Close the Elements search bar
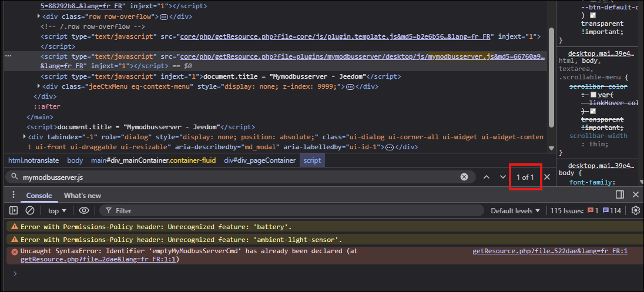644x292 pixels. (547, 177)
